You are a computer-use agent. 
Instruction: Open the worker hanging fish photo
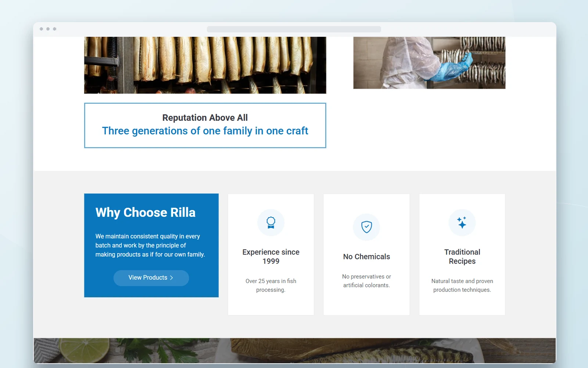(x=429, y=63)
